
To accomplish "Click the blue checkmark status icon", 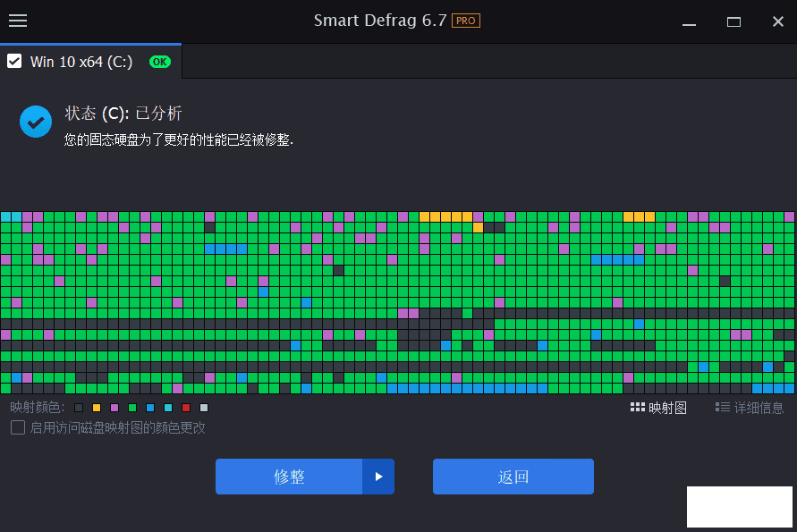I will point(36,122).
